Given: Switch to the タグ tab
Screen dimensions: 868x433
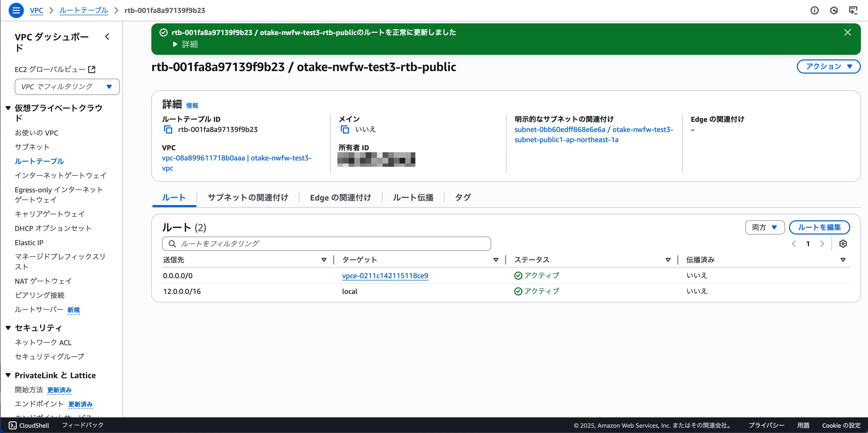Looking at the screenshot, I should (463, 197).
